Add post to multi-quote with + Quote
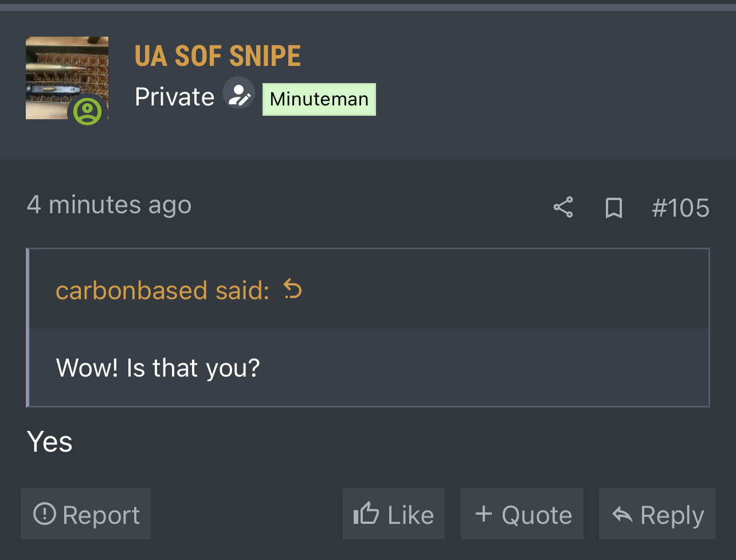Viewport: 736px width, 560px height. (522, 514)
